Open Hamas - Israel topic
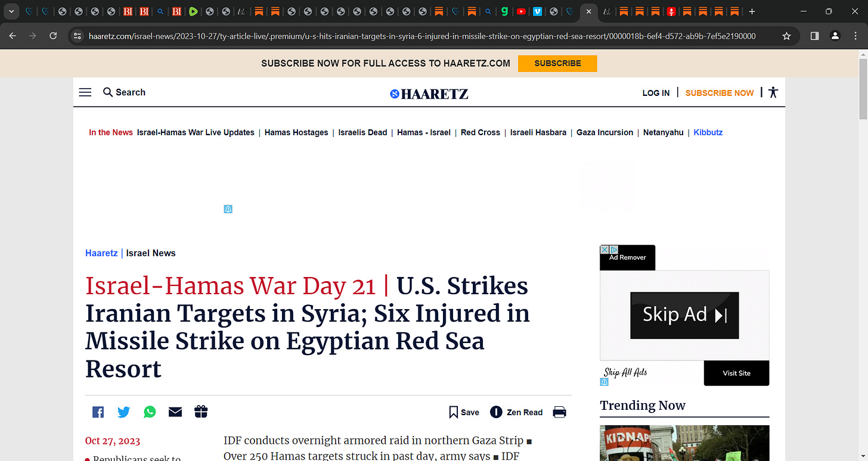Screen dimensions: 868x461 [x=424, y=132]
